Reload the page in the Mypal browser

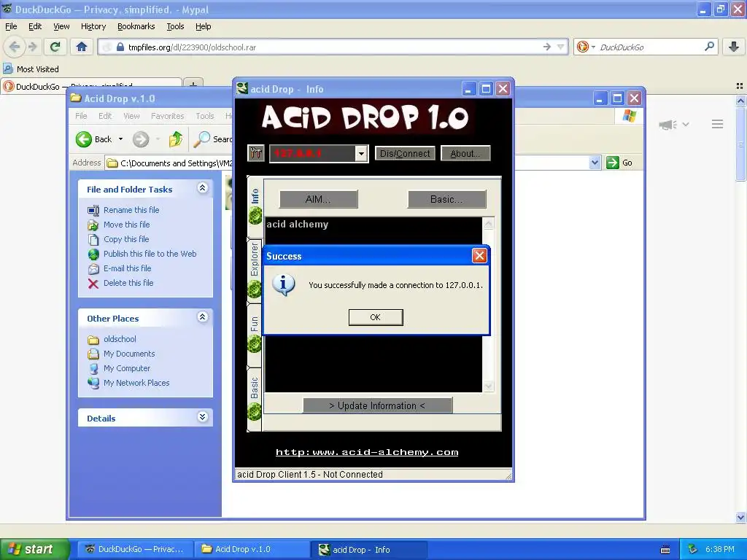55,47
